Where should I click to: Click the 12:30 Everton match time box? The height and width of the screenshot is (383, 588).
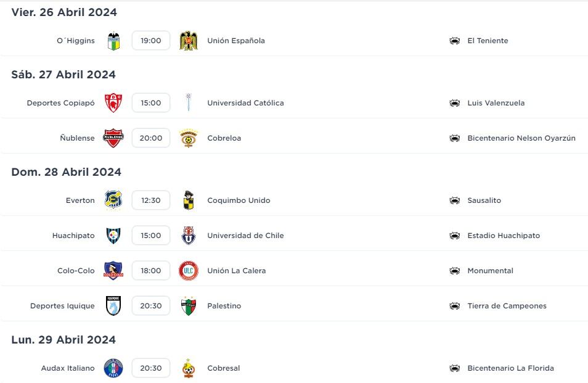pos(151,200)
